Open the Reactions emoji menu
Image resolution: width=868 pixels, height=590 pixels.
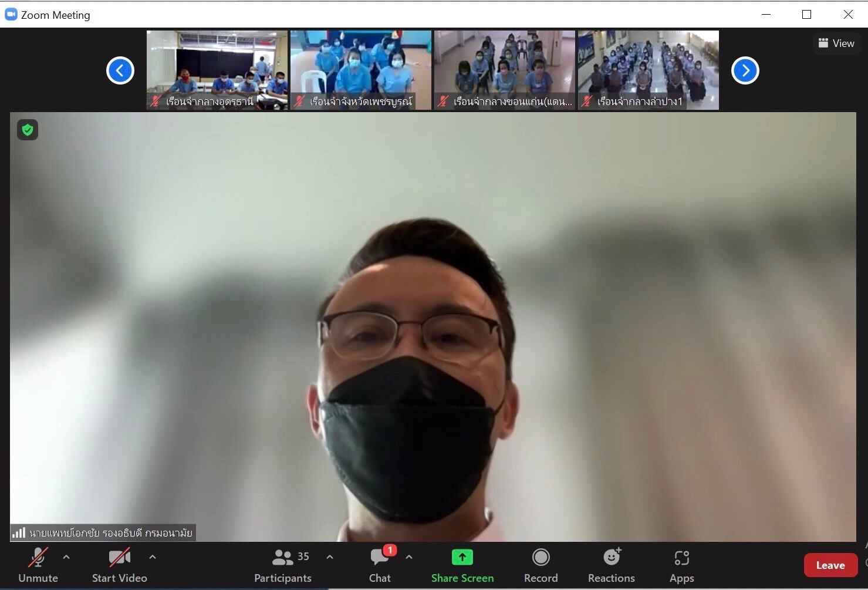pos(612,557)
